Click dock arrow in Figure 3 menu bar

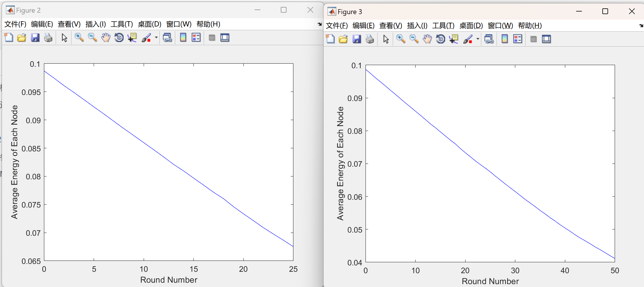pyautogui.click(x=641, y=26)
